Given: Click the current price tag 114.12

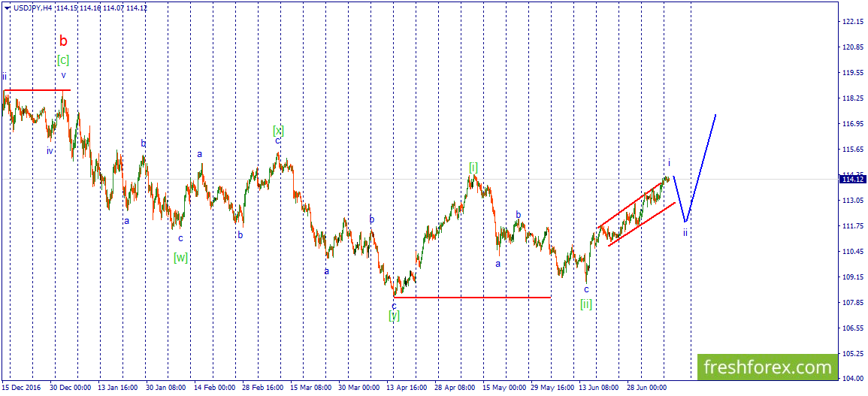Looking at the screenshot, I should click(852, 179).
